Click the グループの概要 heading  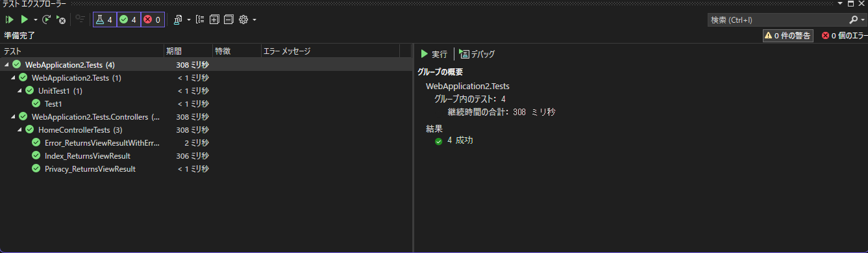[440, 72]
